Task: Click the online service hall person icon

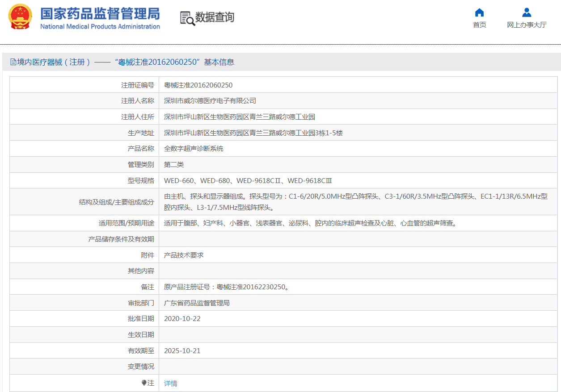Action: (x=527, y=13)
